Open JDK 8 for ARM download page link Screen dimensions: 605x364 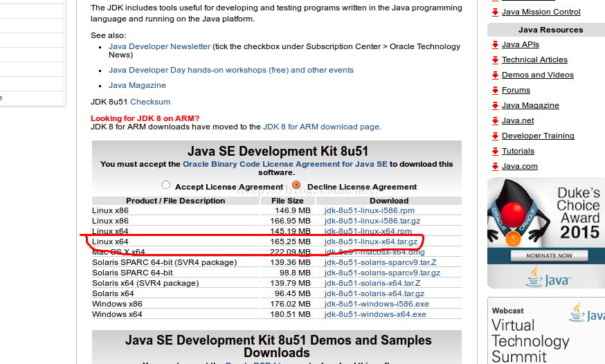point(322,127)
